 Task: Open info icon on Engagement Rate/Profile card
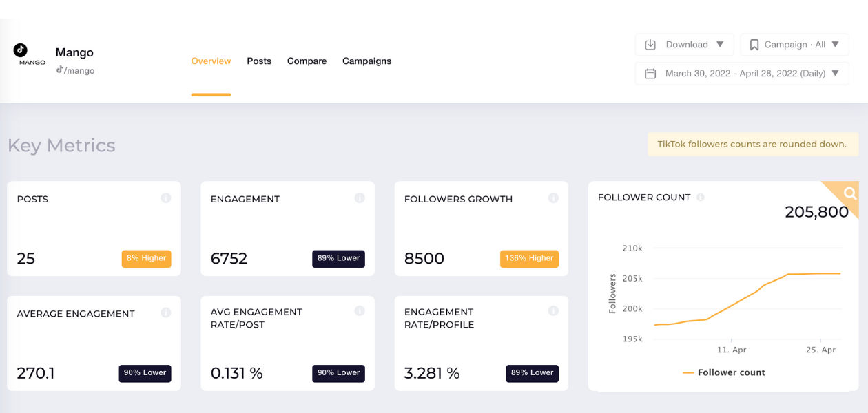coord(553,311)
